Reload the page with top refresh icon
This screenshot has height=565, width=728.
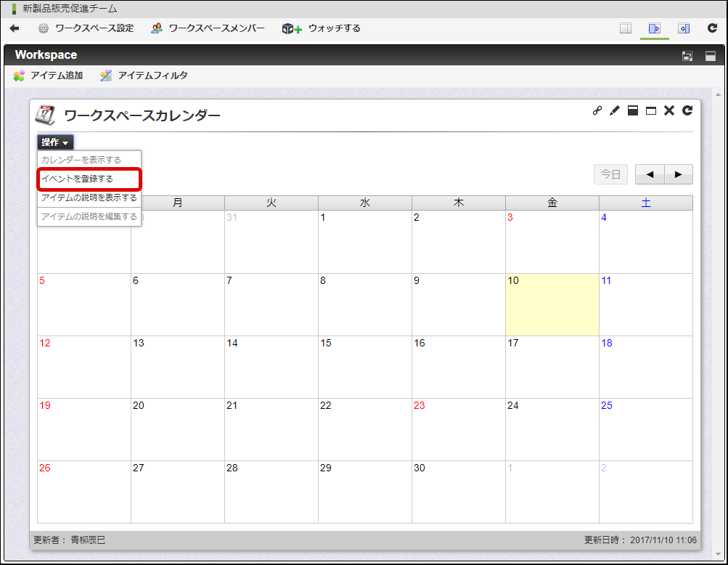712,28
